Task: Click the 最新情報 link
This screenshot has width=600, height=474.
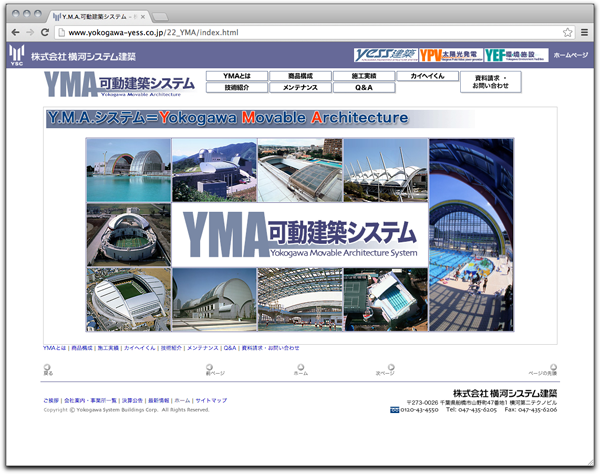Action: (158, 401)
